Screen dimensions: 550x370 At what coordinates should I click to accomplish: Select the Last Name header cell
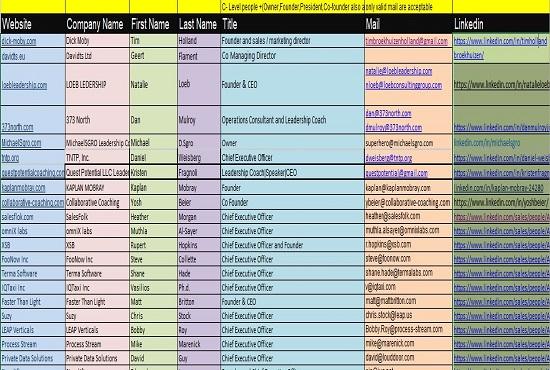coord(199,24)
